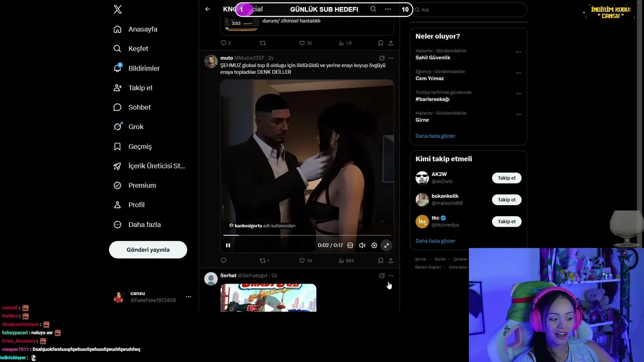Click Grok icon on muto's post
The height and width of the screenshot is (362, 644).
[382, 58]
